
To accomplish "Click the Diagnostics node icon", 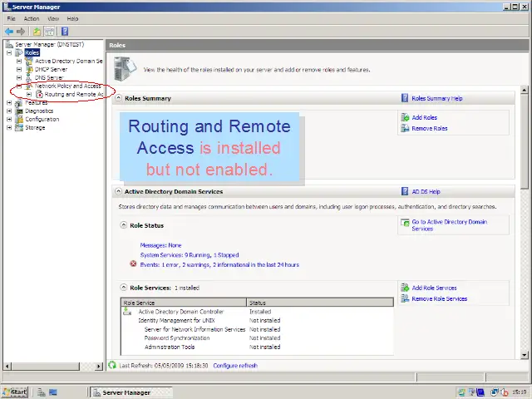I will click(19, 111).
